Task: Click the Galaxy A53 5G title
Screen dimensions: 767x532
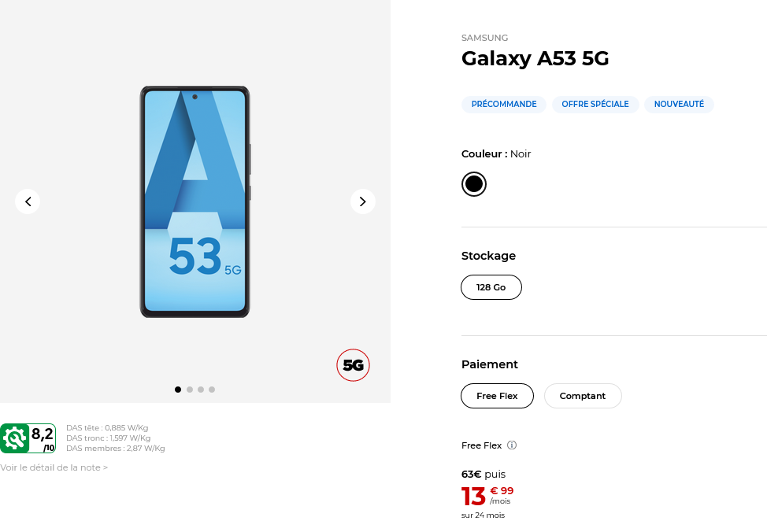Action: click(x=535, y=58)
